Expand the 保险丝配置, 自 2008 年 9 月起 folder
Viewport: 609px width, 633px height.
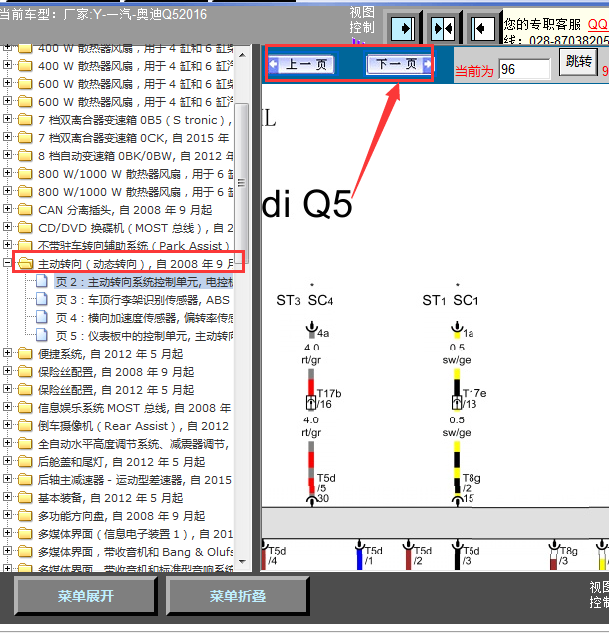7,371
